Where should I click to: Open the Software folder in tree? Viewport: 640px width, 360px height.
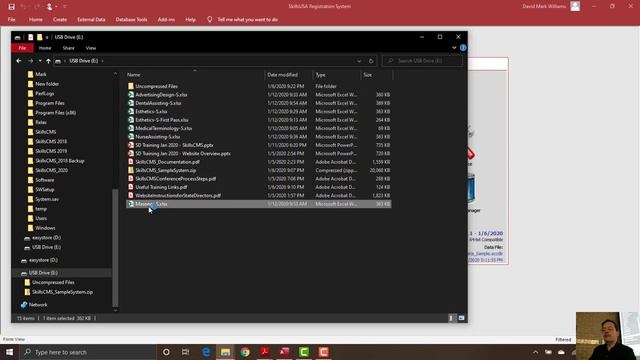44,180
